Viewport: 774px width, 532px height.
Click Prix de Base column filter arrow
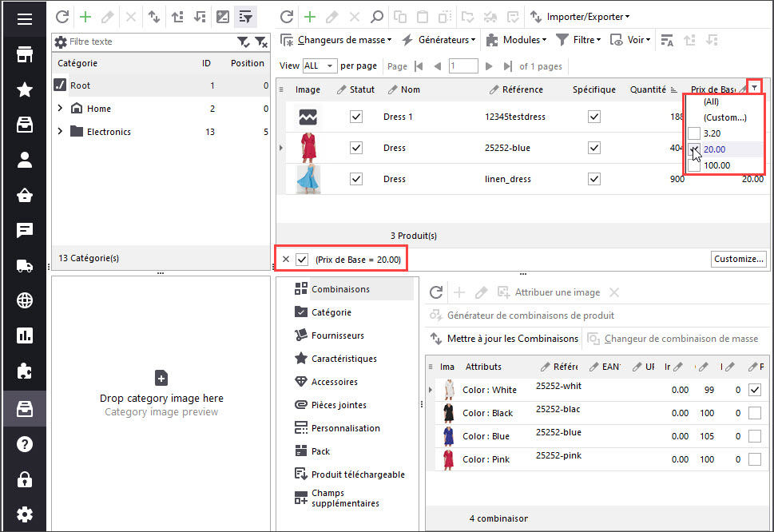(x=754, y=87)
